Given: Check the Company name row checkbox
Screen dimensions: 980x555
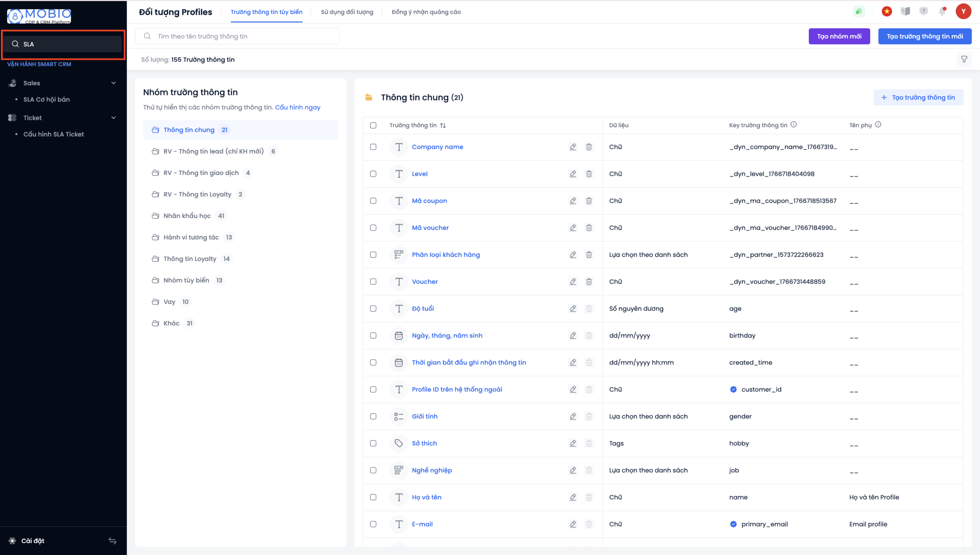Looking at the screenshot, I should (373, 147).
